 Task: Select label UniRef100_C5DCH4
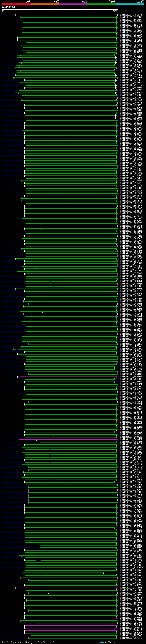click(131, 150)
